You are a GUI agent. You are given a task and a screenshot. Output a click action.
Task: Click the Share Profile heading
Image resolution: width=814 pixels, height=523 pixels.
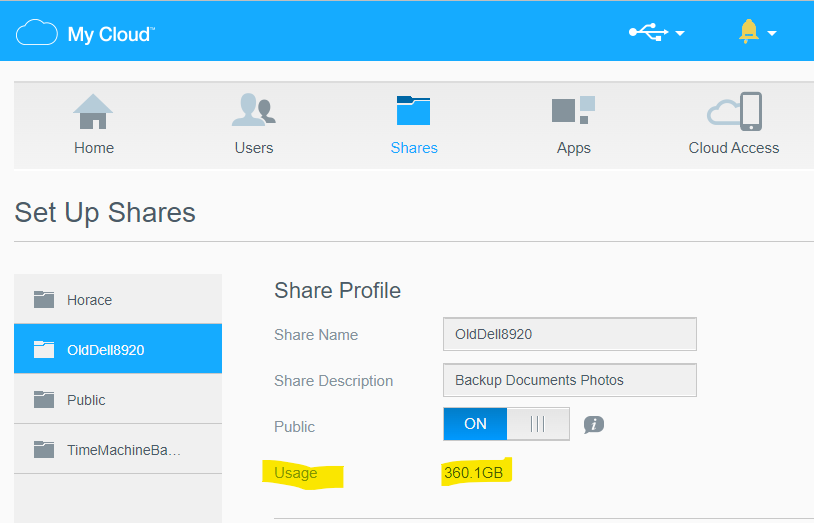point(337,291)
